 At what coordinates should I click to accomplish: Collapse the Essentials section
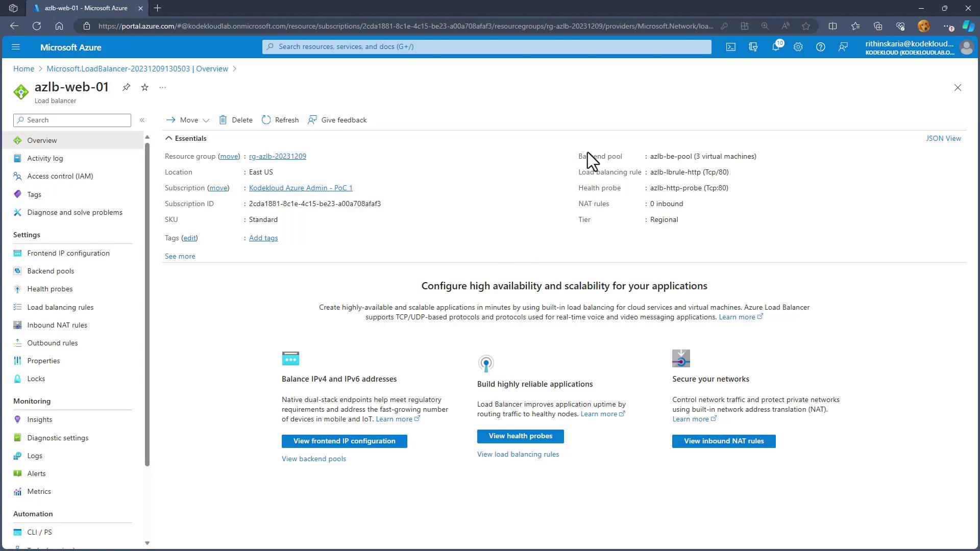(x=168, y=138)
